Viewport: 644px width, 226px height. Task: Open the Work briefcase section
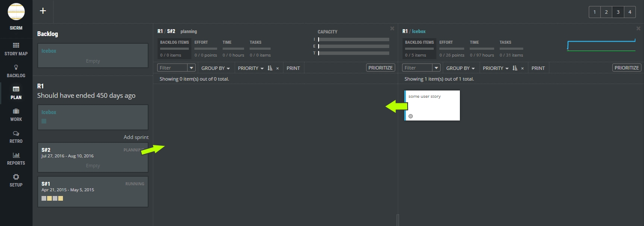[16, 115]
